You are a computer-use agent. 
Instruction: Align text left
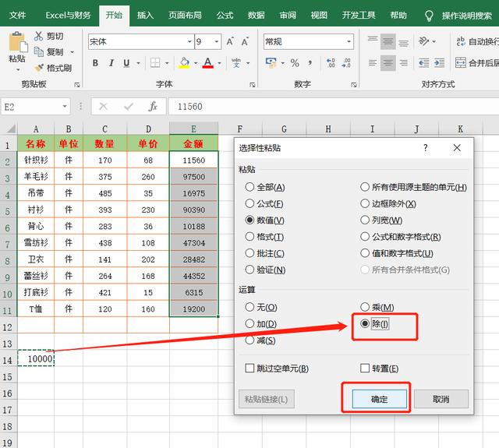pos(373,63)
